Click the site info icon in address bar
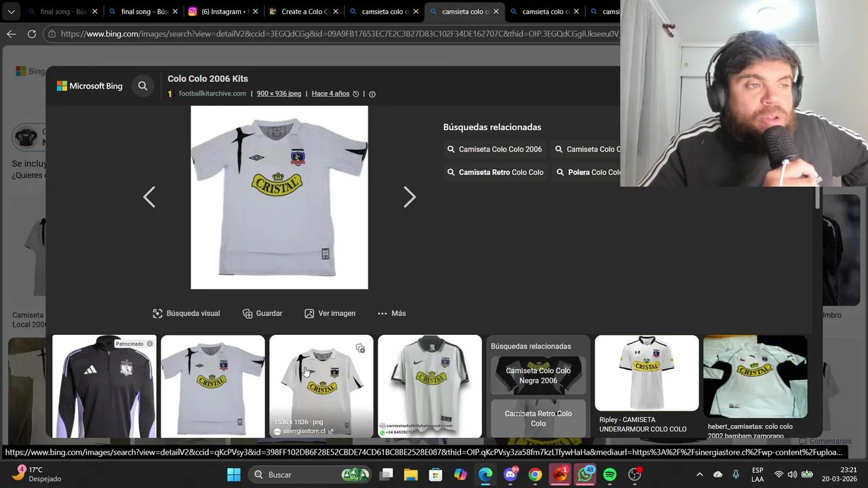This screenshot has width=868, height=488. pos(52,33)
